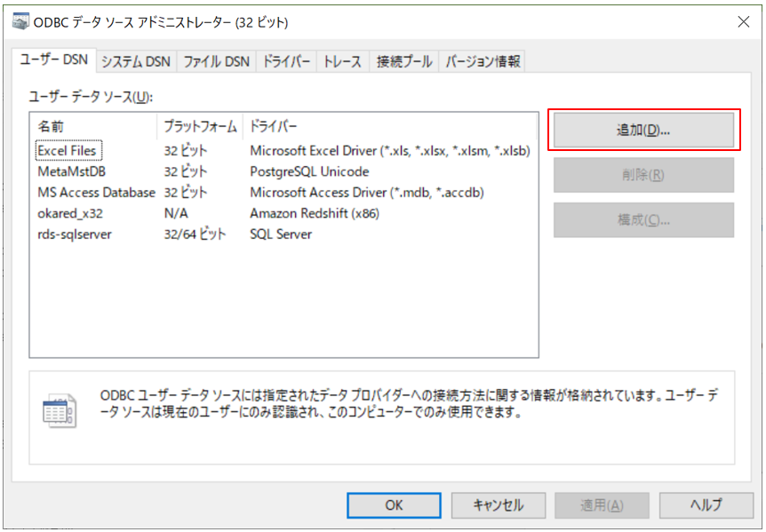Open help with the ヘルプ button

tap(706, 505)
